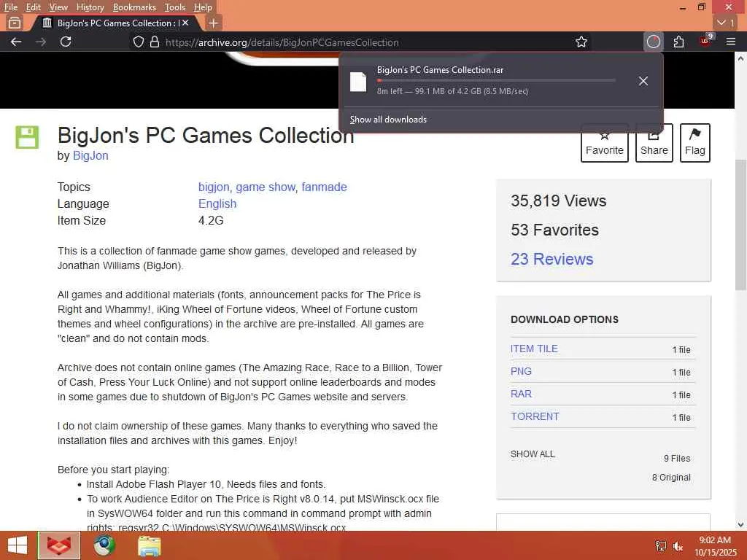Download the RAR file option
The width and height of the screenshot is (747, 560).
[x=521, y=394]
